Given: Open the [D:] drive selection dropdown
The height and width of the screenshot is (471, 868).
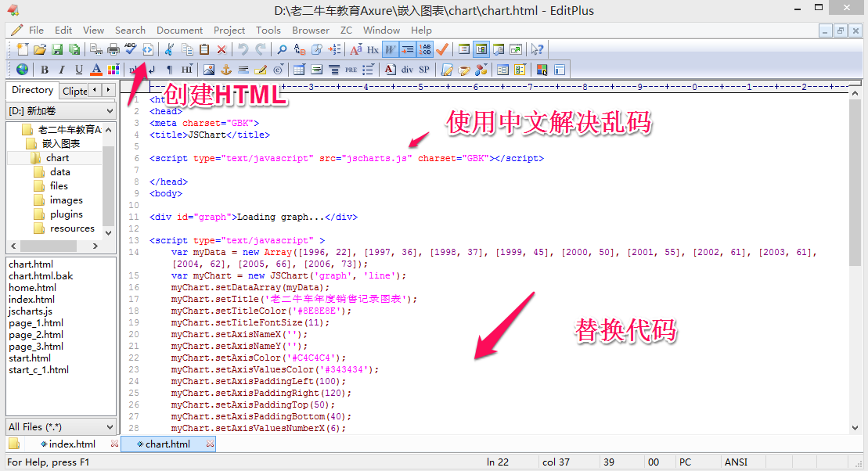Looking at the screenshot, I should [x=61, y=110].
